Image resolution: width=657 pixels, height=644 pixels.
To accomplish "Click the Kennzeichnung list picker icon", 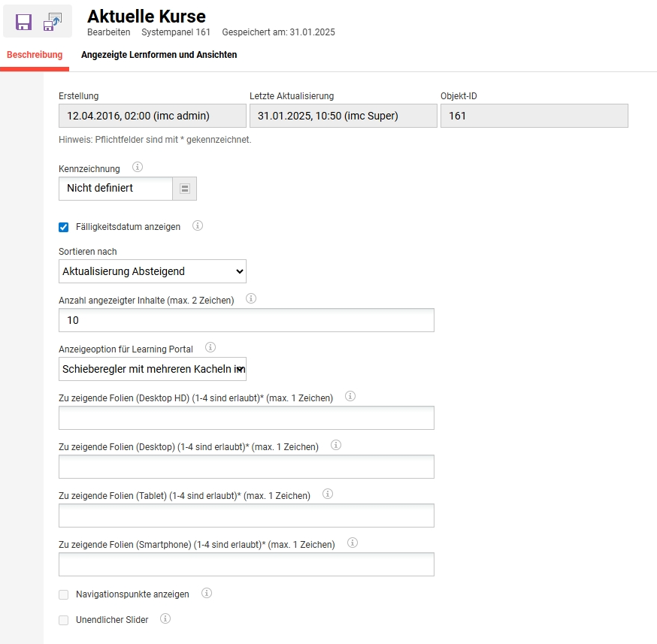I will (185, 189).
